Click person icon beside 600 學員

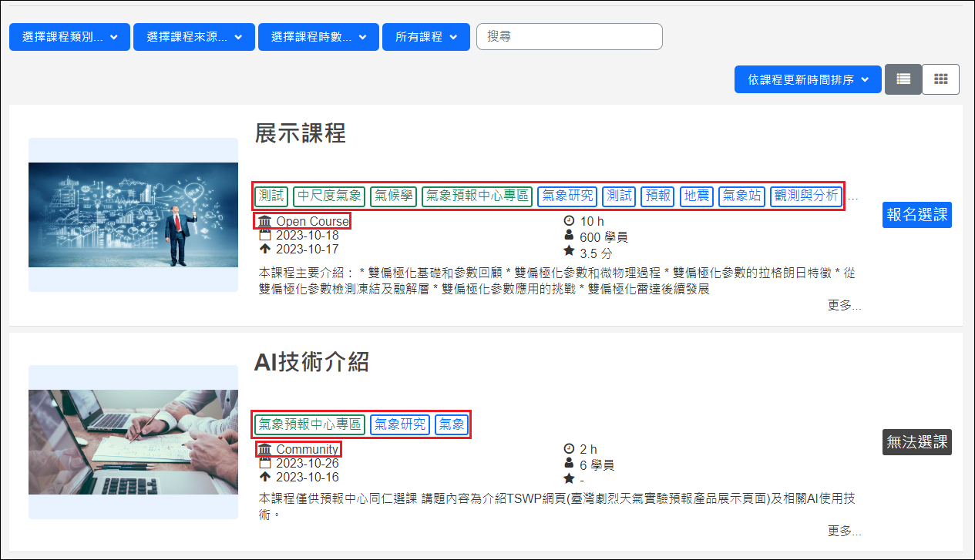(x=570, y=235)
